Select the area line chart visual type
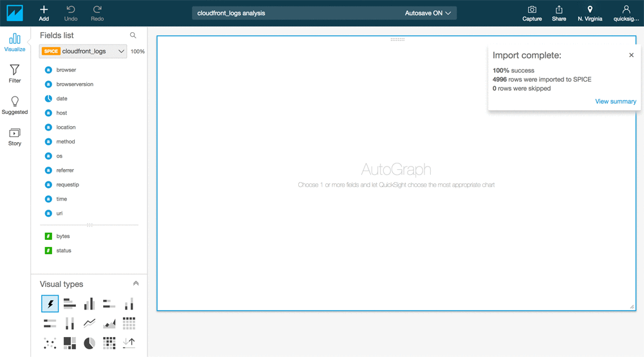 pyautogui.click(x=109, y=324)
